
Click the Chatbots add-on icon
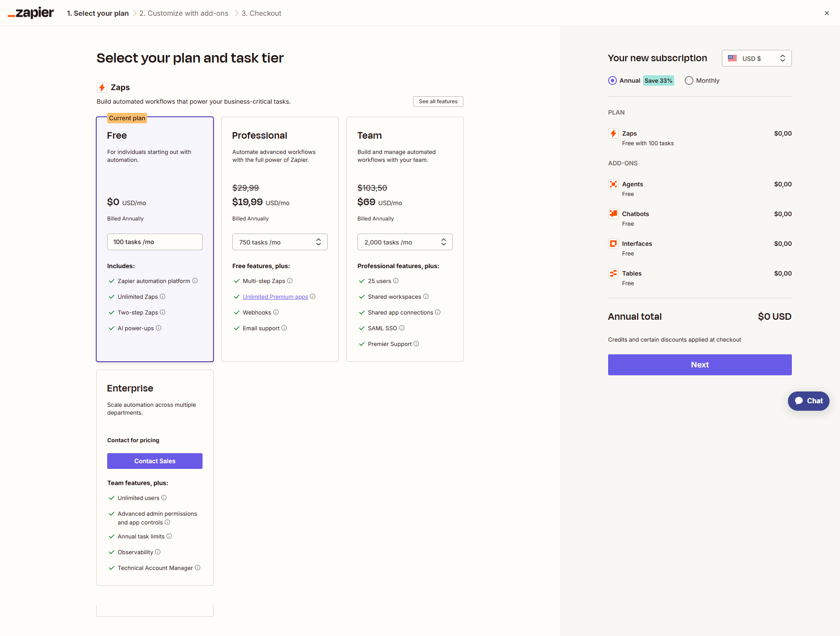[613, 214]
